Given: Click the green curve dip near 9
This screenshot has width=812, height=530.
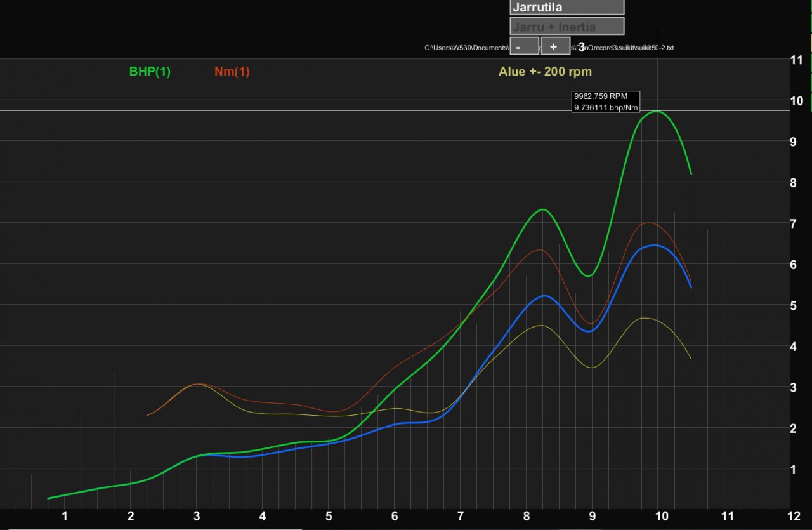Looking at the screenshot, I should tap(589, 275).
